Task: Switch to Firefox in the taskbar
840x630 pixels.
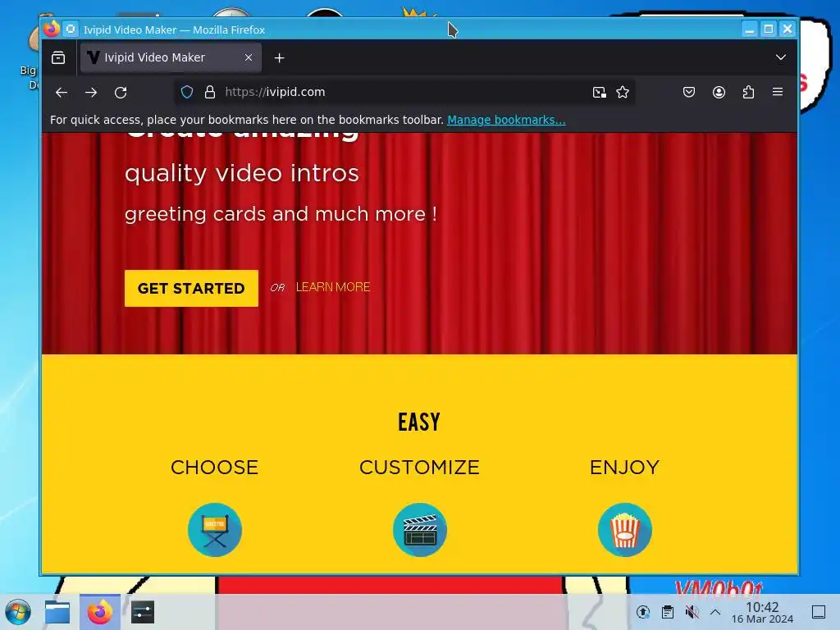Action: click(99, 612)
